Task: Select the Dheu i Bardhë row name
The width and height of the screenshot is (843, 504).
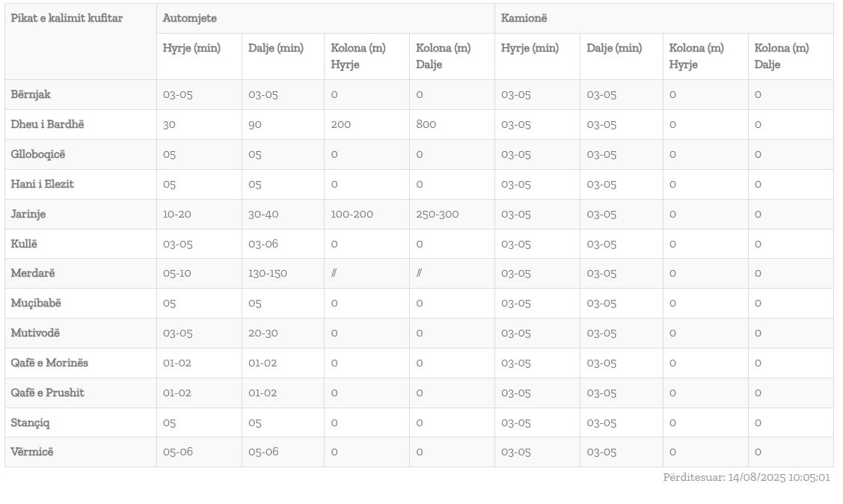Action: click(x=47, y=124)
